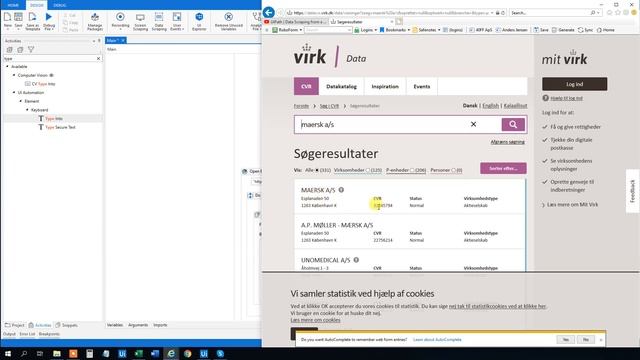Open the Project panel tab
The image size is (640, 360).
(15, 325)
